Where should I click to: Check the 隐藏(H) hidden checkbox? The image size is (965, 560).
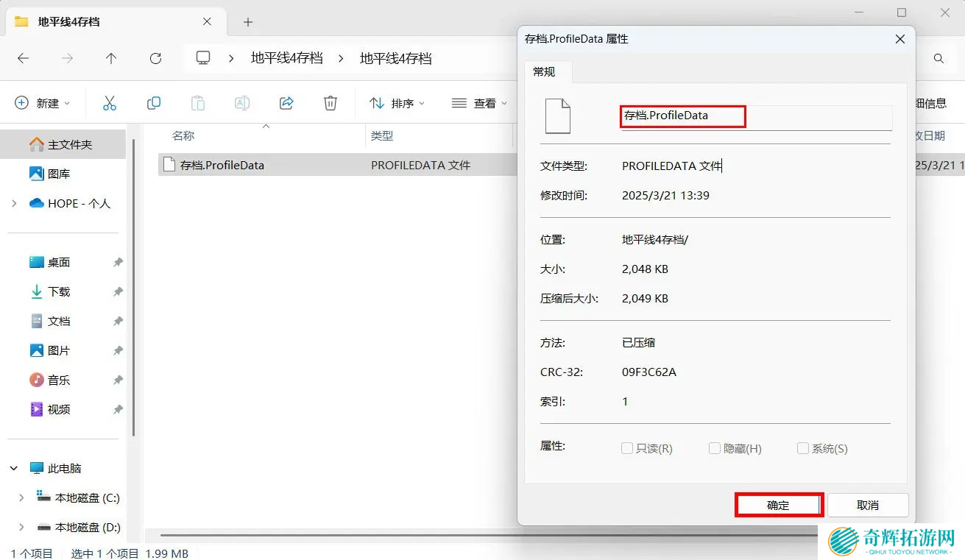pos(715,448)
